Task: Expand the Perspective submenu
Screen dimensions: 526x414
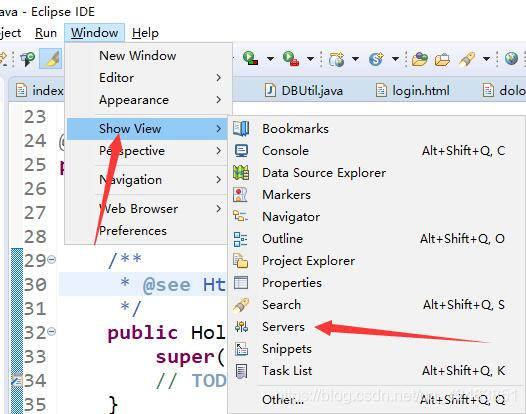Action: coord(147,151)
